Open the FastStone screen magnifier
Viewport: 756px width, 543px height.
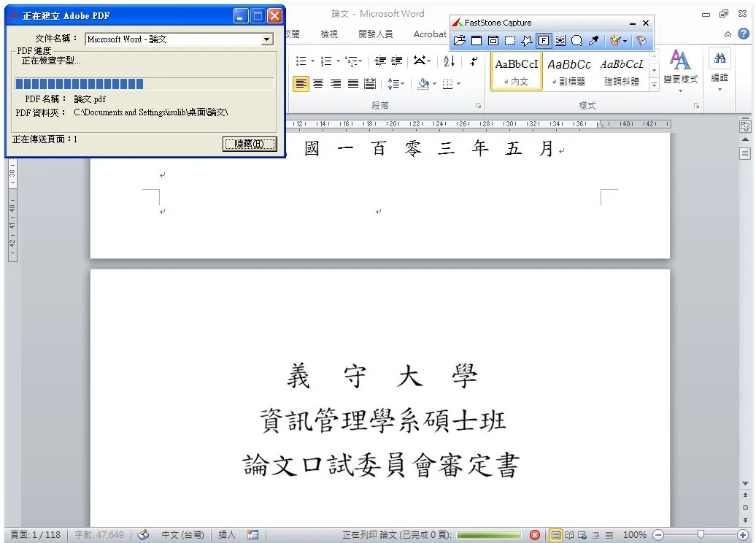(x=576, y=41)
